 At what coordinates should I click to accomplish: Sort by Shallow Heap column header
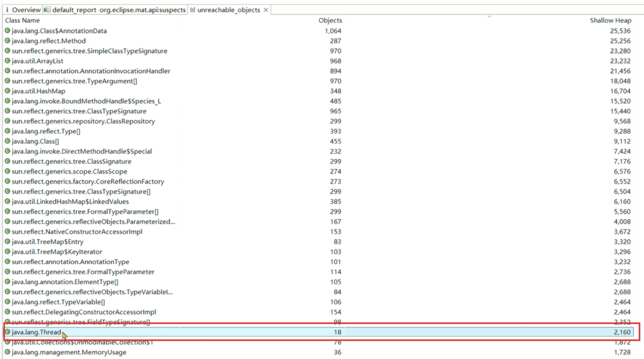[610, 20]
